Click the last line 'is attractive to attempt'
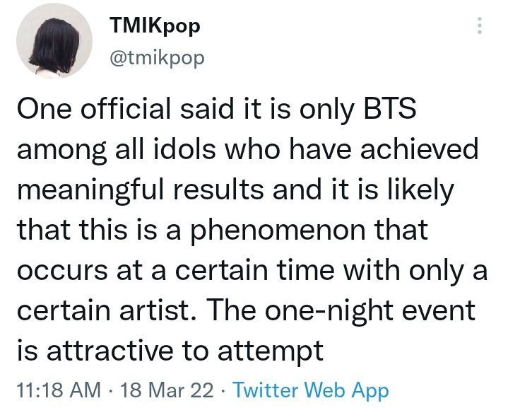Image resolution: width=508 pixels, height=420 pixels. [170, 350]
